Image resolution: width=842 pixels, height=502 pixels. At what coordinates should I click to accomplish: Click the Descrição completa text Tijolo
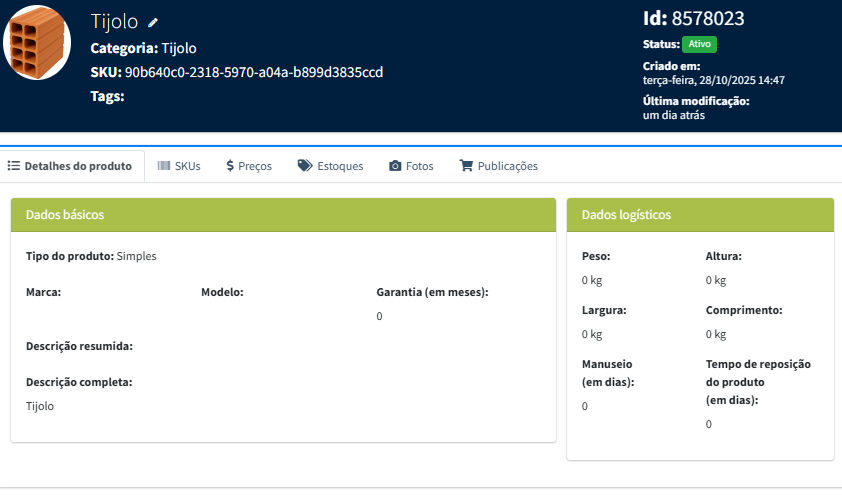[x=40, y=406]
